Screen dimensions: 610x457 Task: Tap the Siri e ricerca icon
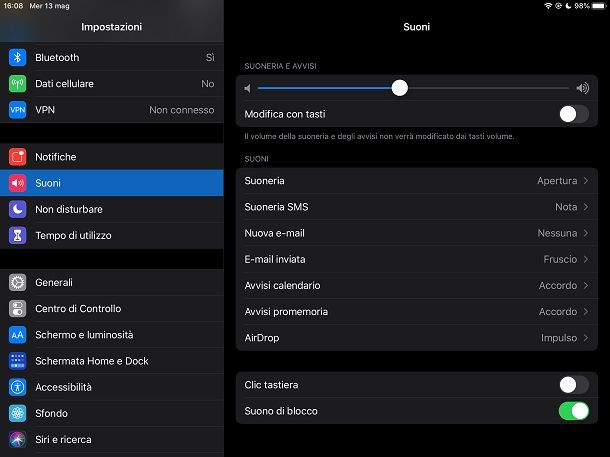18,439
